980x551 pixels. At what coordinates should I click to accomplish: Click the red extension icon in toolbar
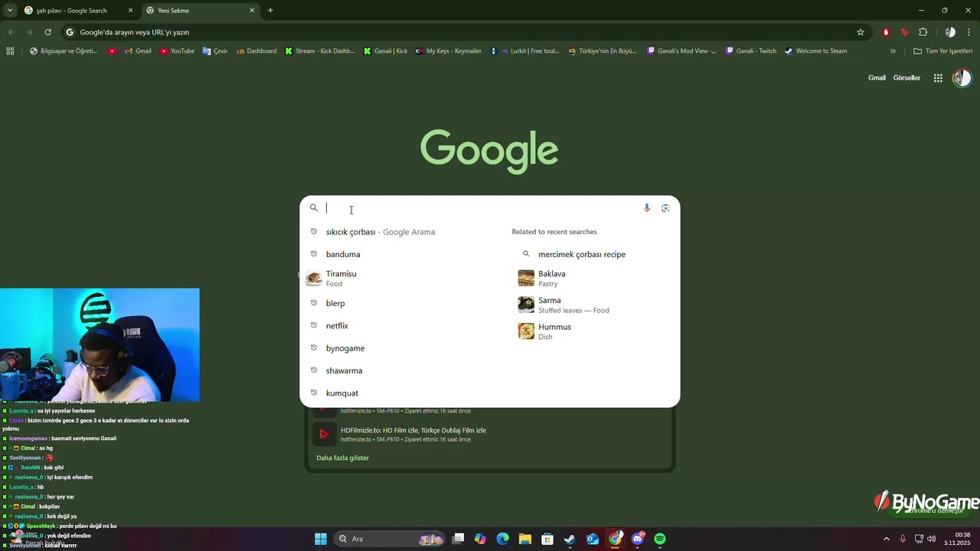pos(886,32)
